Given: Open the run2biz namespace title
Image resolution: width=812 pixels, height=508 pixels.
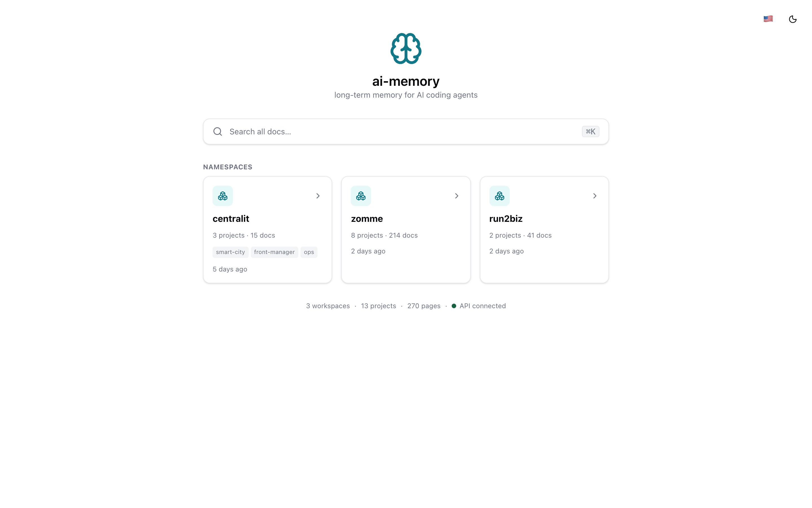Looking at the screenshot, I should click(x=506, y=218).
